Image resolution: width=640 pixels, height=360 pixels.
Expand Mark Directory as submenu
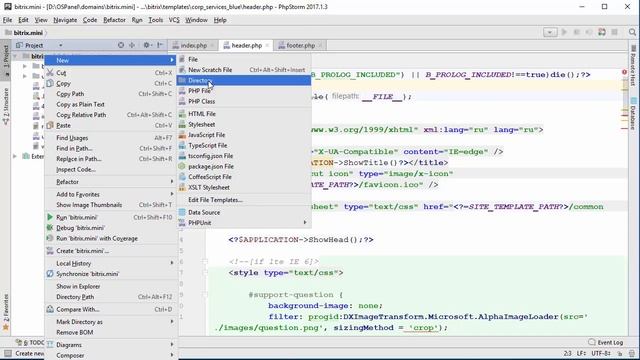pyautogui.click(x=110, y=322)
